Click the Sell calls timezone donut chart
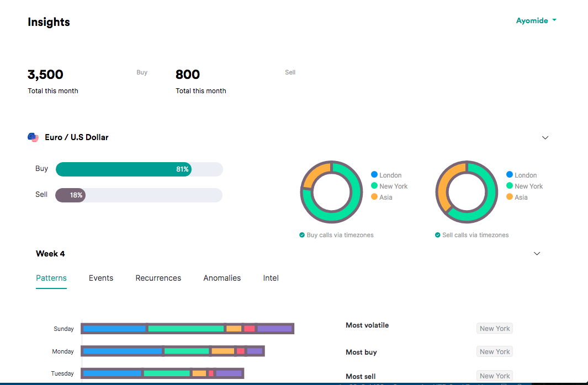This screenshot has height=385, width=588. click(x=467, y=192)
